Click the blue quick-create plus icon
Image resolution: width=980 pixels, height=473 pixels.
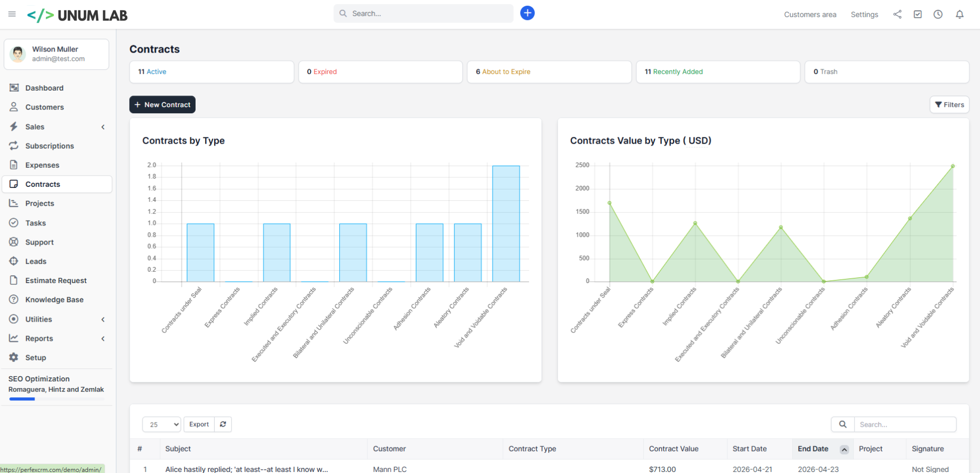pos(527,13)
